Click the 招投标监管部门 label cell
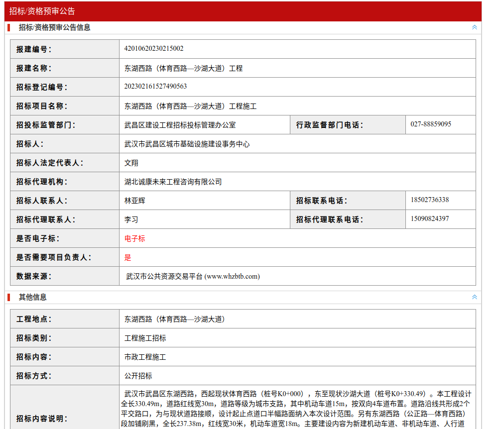The height and width of the screenshot is (429, 504). tap(65, 125)
